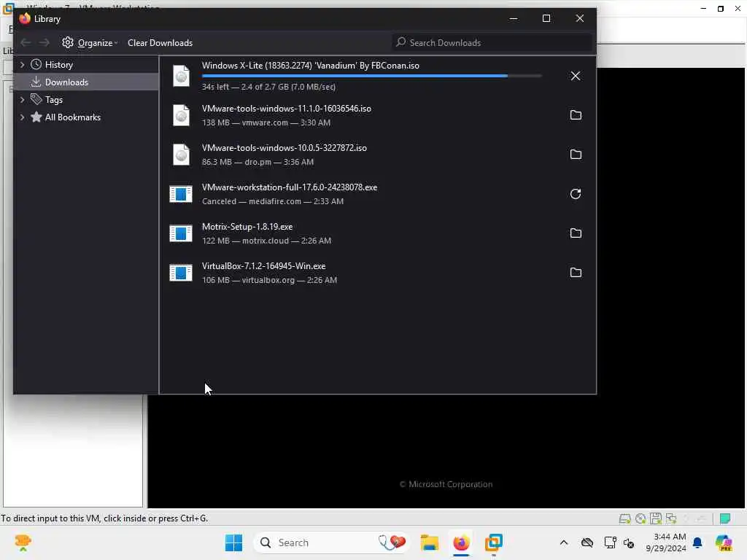Screen dimensions: 747x560
Task: Click the Motrix-Setup exe file icon
Action: click(x=181, y=233)
